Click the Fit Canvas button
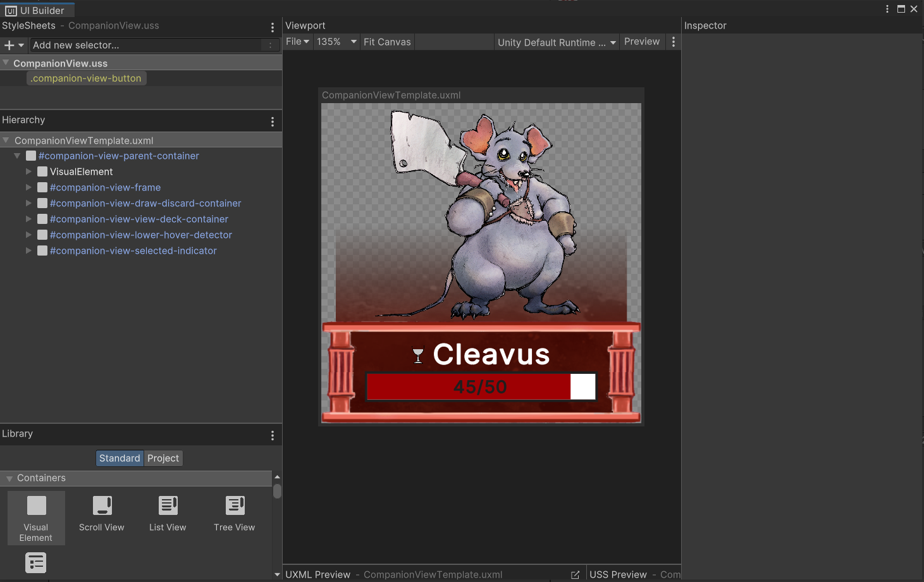 pos(387,42)
